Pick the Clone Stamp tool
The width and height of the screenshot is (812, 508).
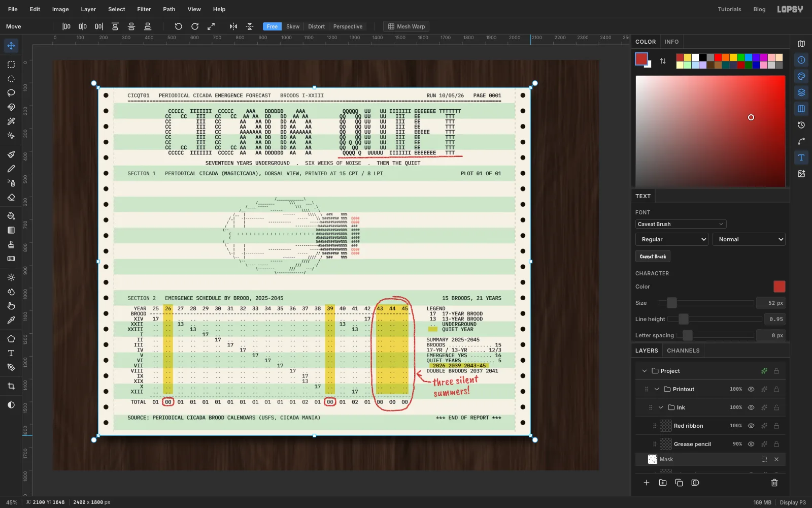(x=11, y=244)
